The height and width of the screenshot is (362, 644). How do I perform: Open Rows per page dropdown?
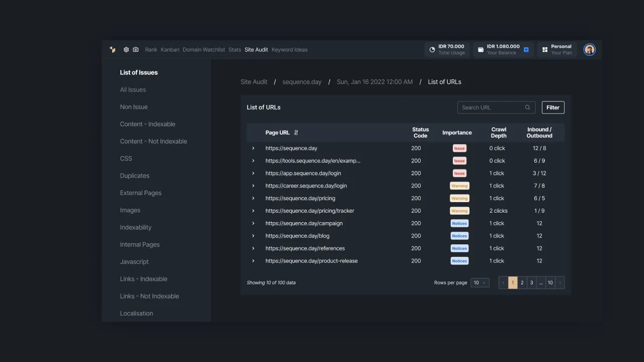(x=480, y=283)
